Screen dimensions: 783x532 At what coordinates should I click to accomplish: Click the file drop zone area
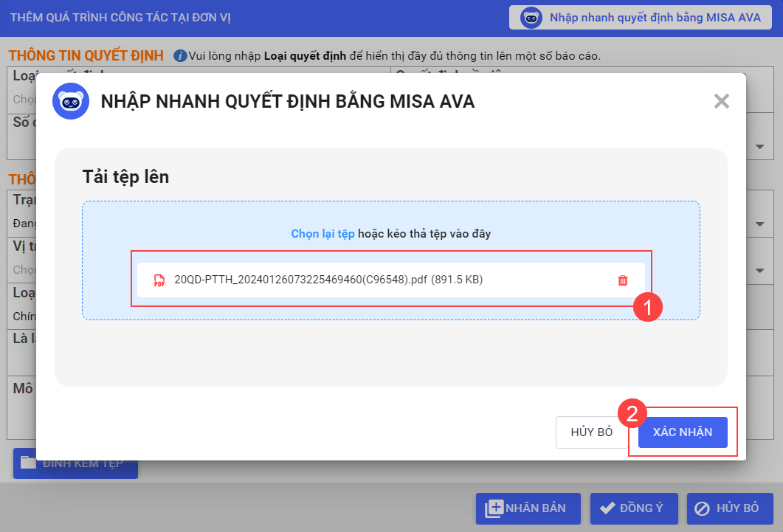coord(391,260)
